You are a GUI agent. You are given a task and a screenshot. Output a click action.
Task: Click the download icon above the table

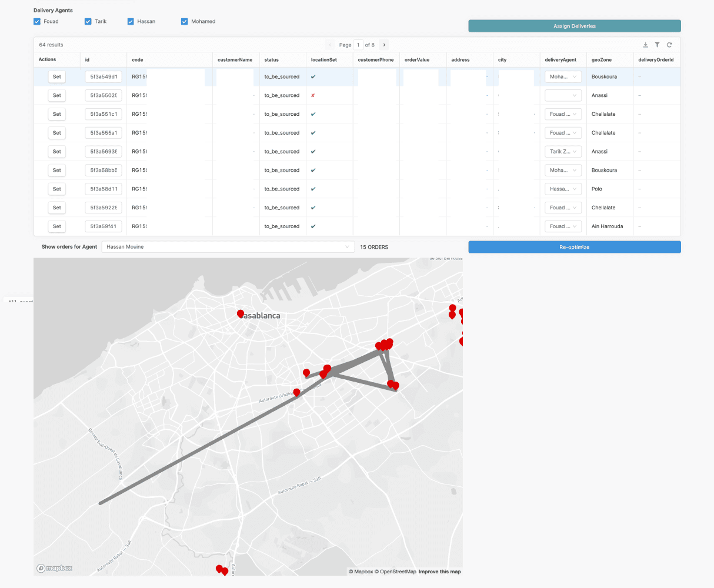[645, 45]
